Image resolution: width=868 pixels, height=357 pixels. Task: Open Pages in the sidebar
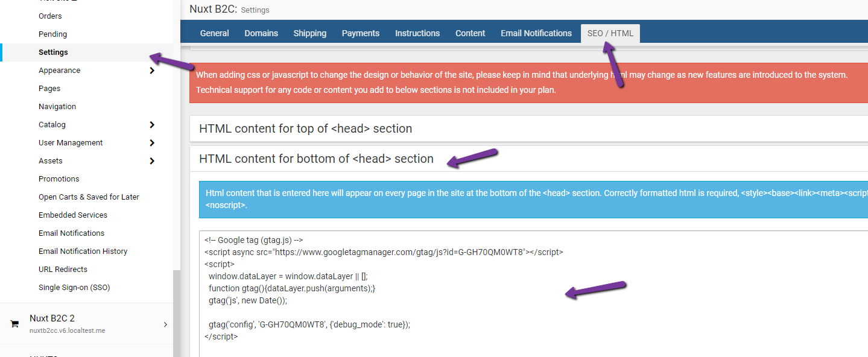coord(49,89)
